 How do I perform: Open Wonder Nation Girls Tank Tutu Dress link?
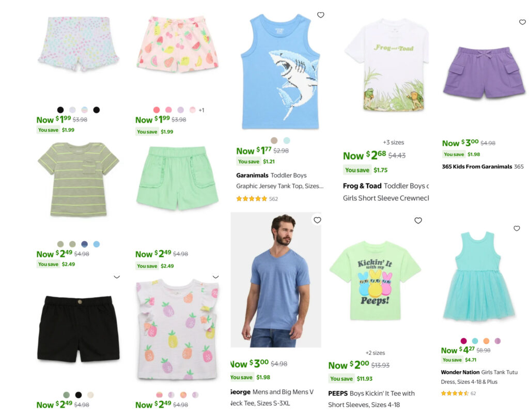tap(479, 377)
